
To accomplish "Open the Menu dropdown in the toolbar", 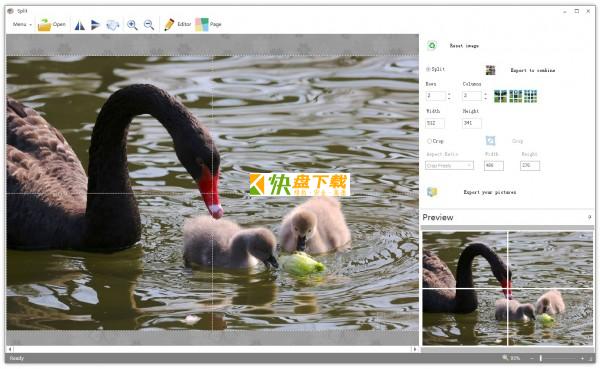I will click(22, 24).
